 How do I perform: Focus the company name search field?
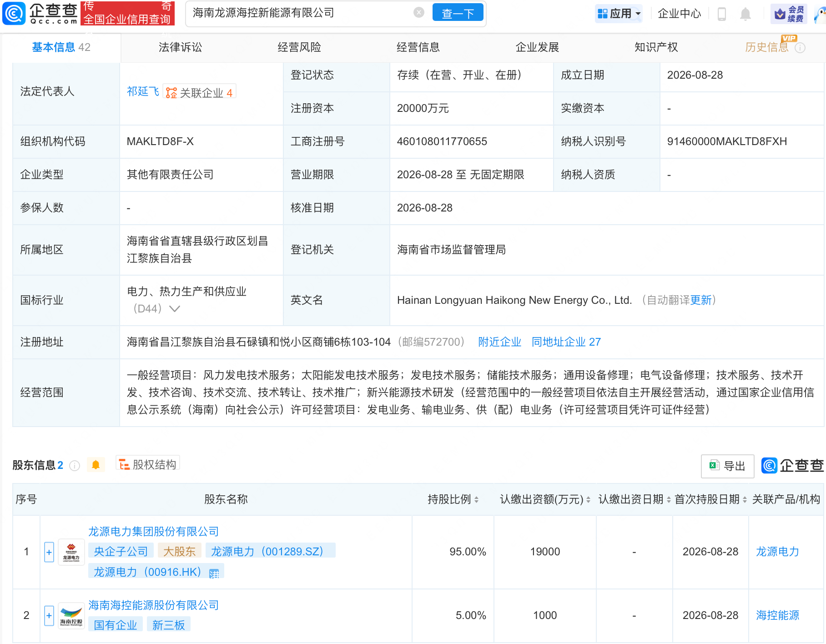300,13
